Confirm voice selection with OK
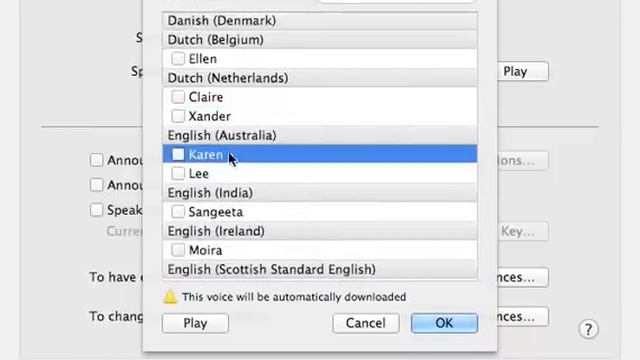This screenshot has width=640, height=360. tap(444, 323)
